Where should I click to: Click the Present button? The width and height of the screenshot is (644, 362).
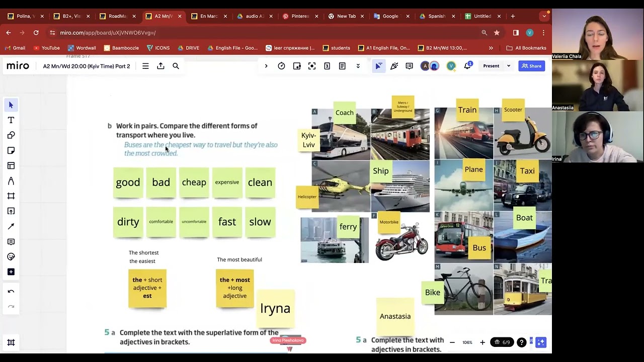click(x=491, y=66)
